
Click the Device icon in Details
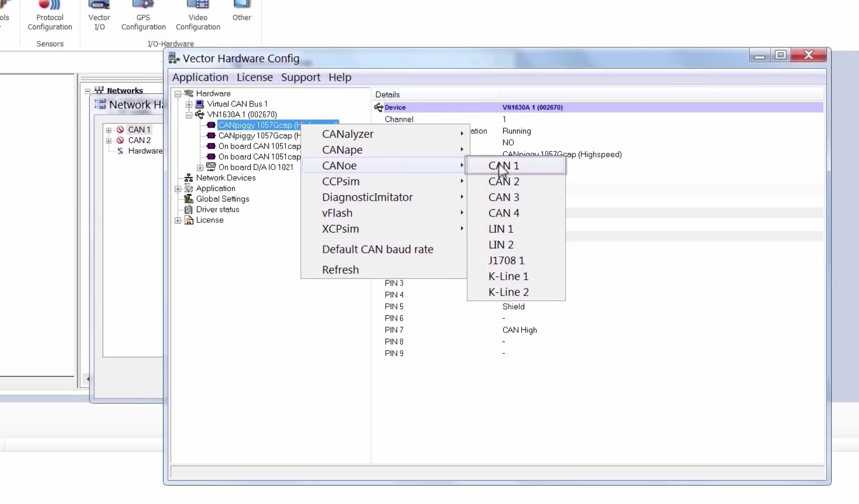tap(379, 107)
